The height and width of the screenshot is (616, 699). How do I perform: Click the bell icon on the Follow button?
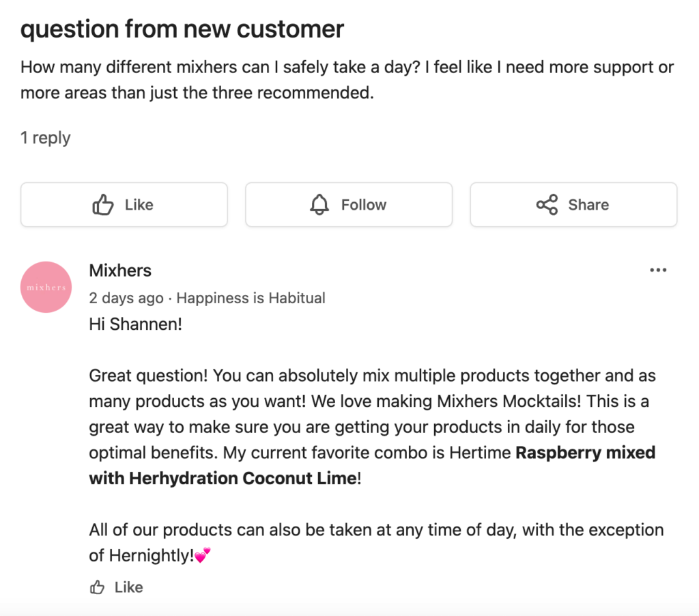tap(318, 204)
